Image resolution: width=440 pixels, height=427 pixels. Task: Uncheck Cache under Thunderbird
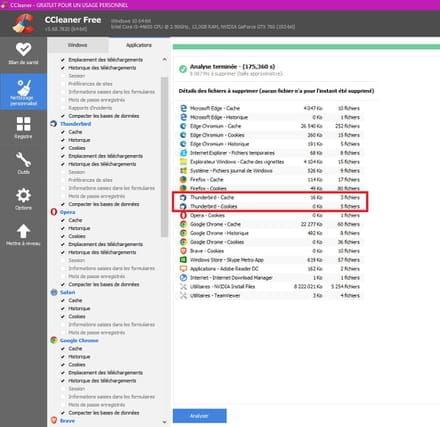point(63,132)
